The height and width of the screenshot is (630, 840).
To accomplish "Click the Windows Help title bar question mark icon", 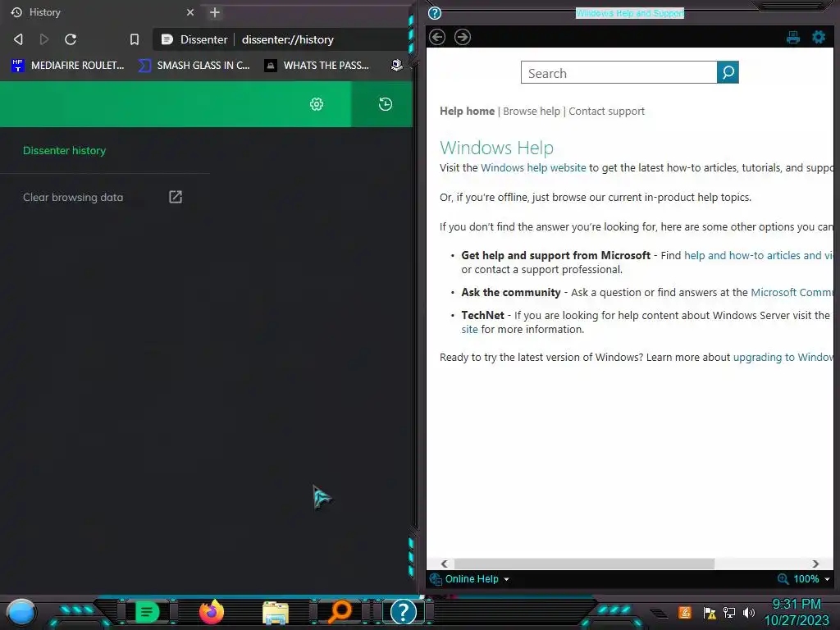I will (435, 13).
